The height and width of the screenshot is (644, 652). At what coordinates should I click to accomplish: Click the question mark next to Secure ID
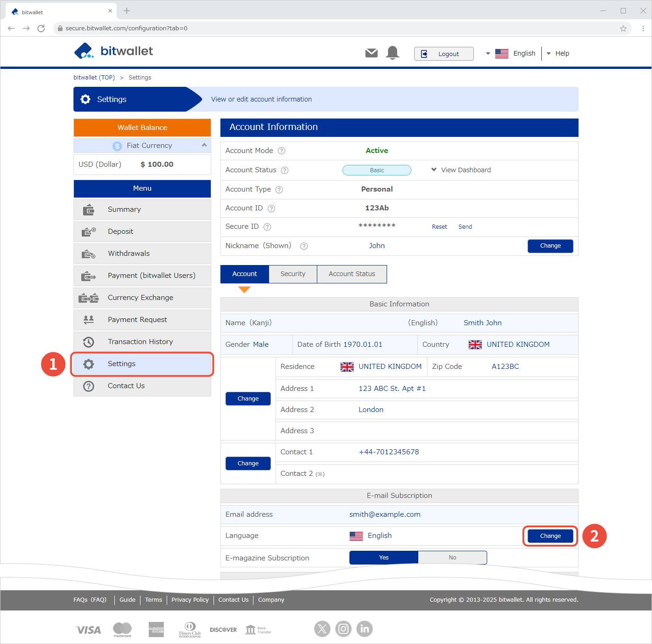[x=267, y=227]
